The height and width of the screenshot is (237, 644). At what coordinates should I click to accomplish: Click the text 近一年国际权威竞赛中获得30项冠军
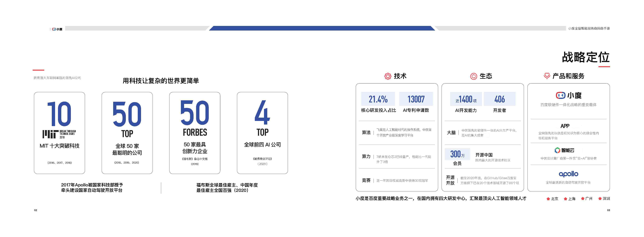(402, 181)
